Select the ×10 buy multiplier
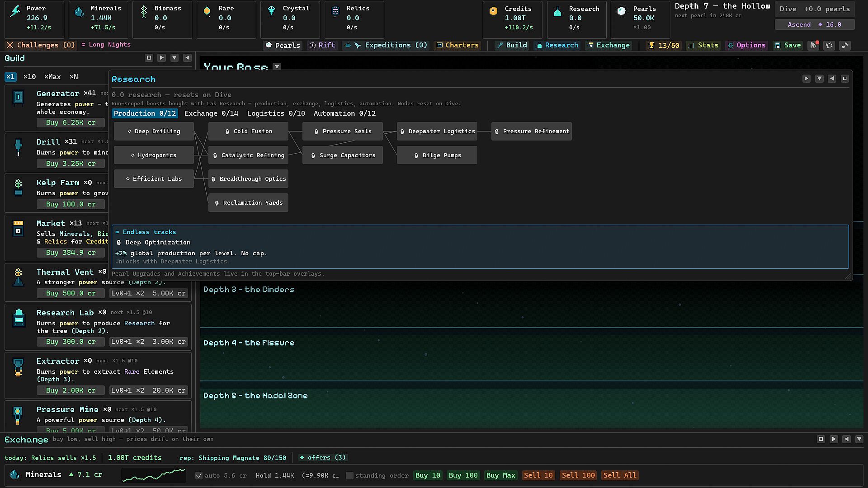Screen dimensions: 868x488 click(29, 77)
